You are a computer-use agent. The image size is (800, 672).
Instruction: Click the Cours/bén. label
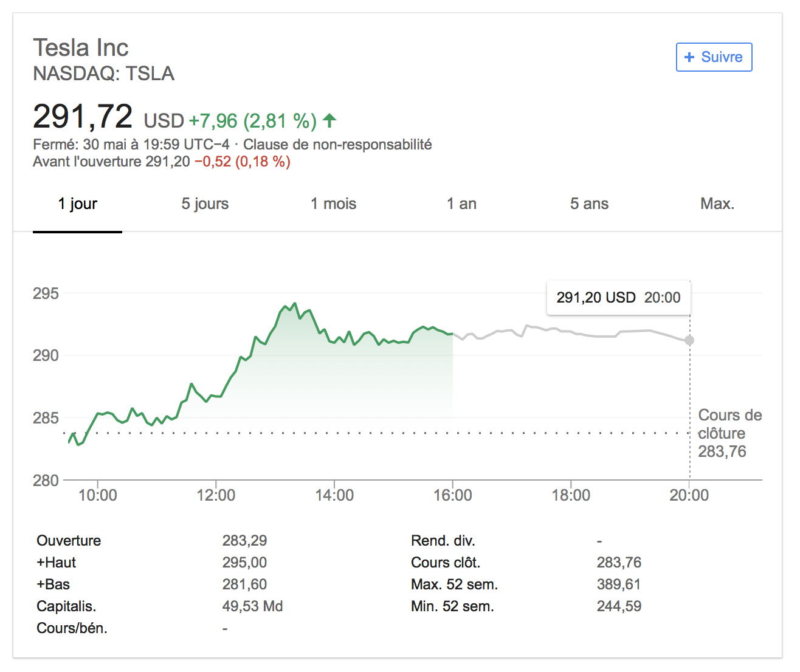pos(72,628)
